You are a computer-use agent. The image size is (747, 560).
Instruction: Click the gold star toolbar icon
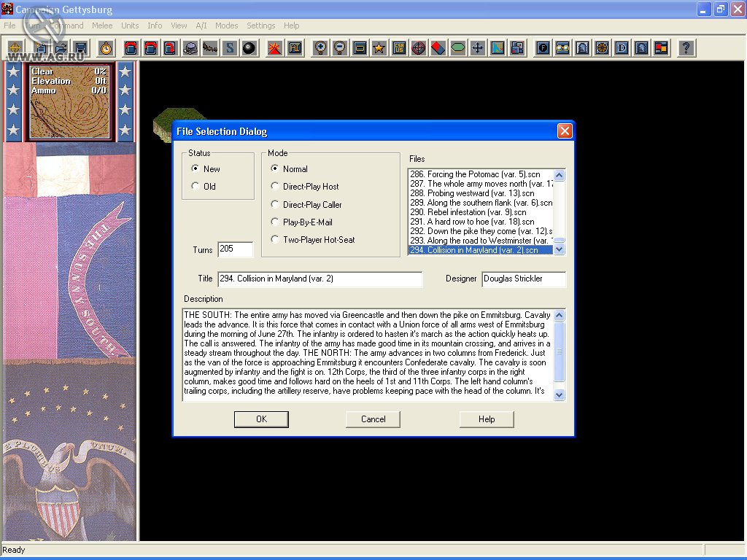point(379,48)
